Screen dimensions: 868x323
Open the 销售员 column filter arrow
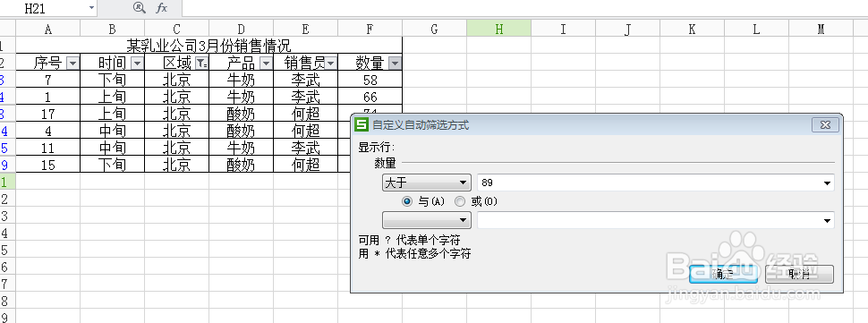click(330, 64)
